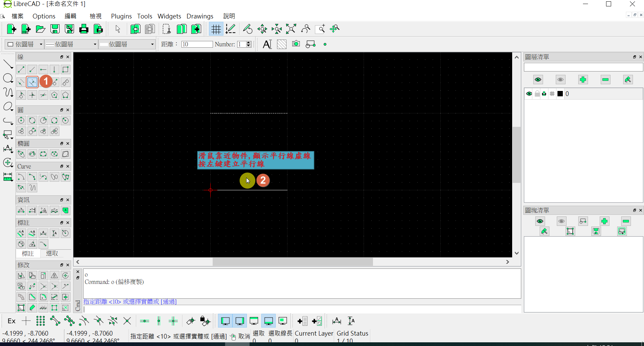Select the first arc tool in Curve panel
The height and width of the screenshot is (346, 644).
21,177
